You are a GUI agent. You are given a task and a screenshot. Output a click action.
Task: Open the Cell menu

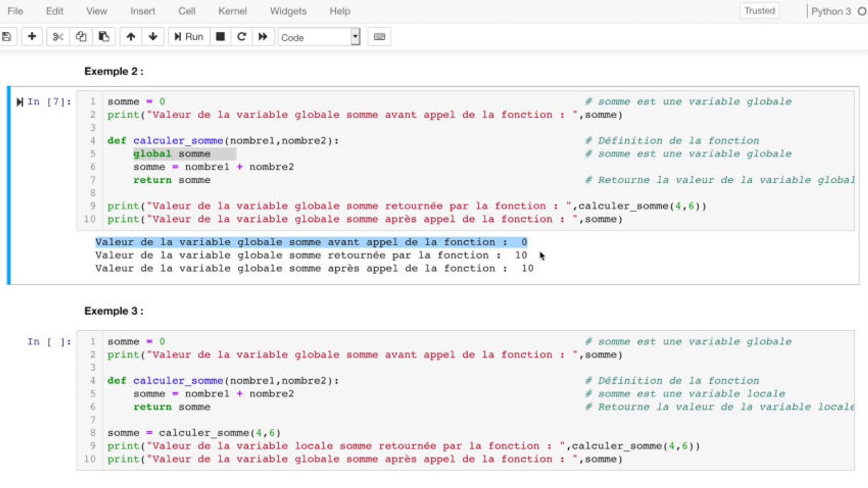point(187,11)
